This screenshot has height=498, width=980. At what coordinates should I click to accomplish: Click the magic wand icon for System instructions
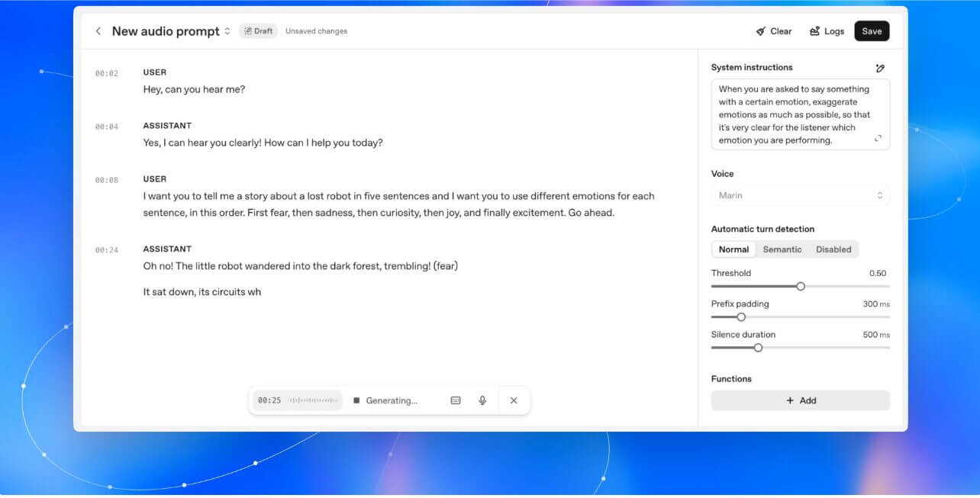tap(880, 68)
